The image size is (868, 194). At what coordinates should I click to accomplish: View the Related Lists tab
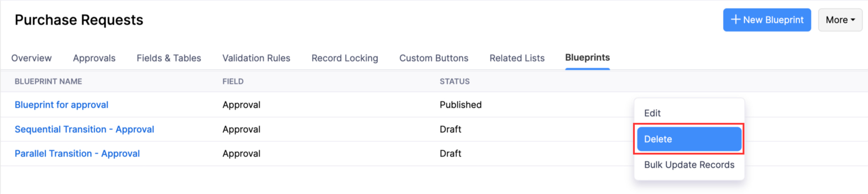(x=517, y=58)
